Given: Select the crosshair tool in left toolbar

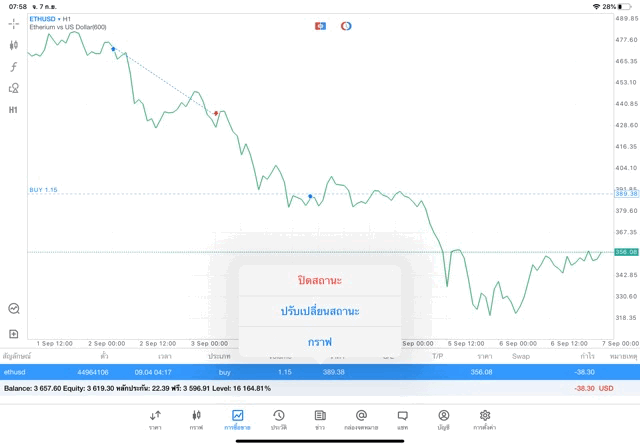Looking at the screenshot, I should (14, 23).
